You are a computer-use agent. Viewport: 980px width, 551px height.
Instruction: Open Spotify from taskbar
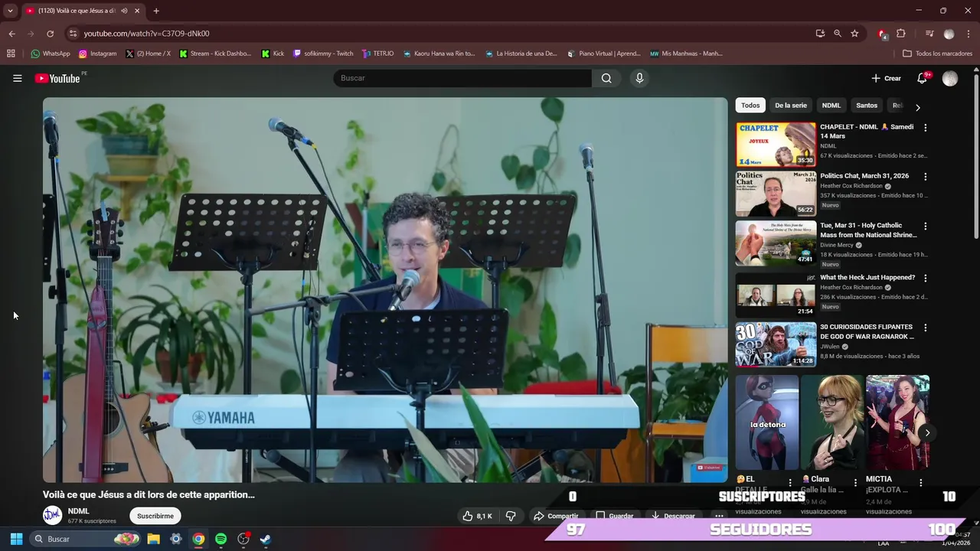pos(220,539)
